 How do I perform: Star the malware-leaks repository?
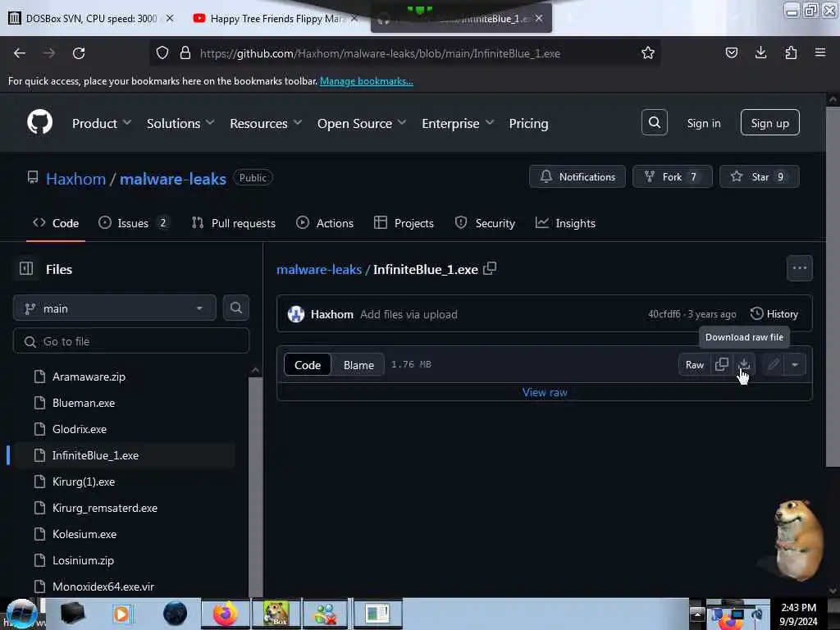[759, 177]
